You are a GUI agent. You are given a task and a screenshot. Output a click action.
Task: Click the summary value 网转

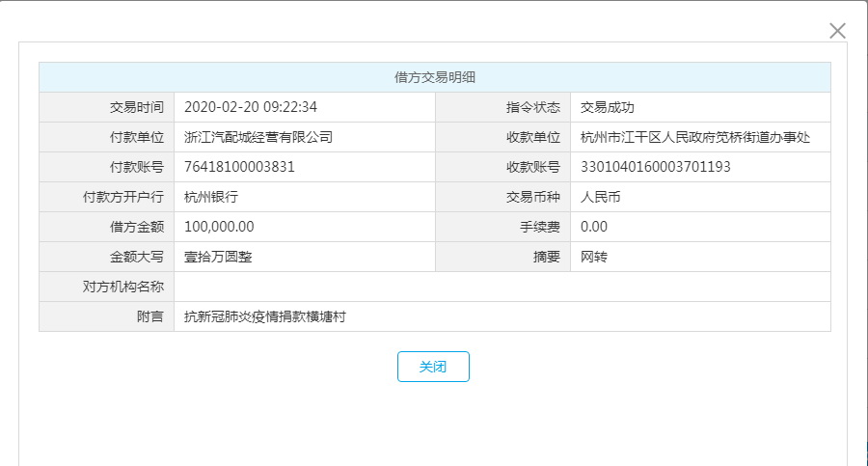594,257
